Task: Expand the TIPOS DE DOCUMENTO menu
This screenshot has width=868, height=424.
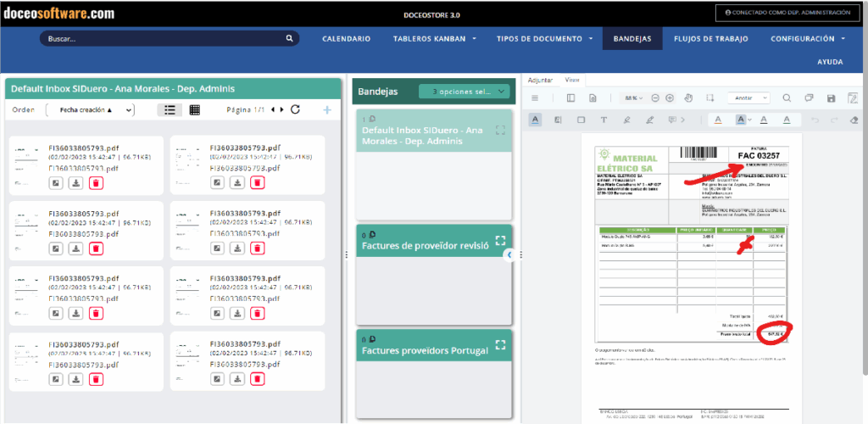Action: pos(545,39)
